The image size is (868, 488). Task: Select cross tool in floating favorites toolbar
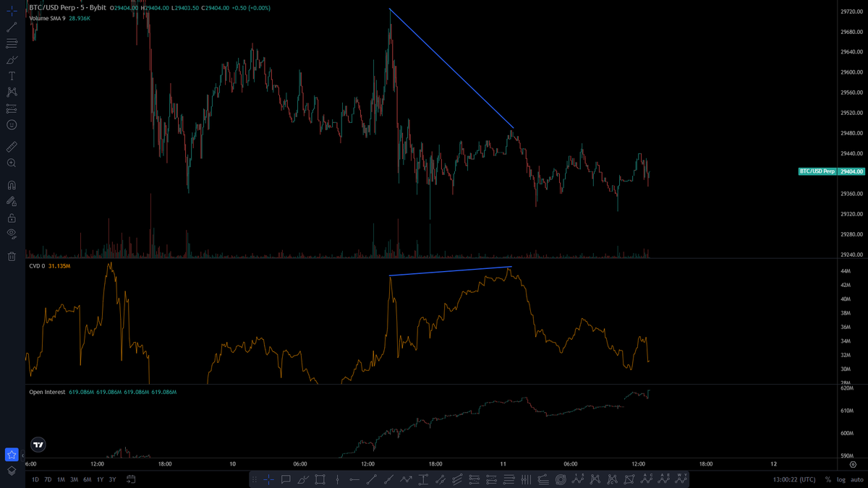268,479
